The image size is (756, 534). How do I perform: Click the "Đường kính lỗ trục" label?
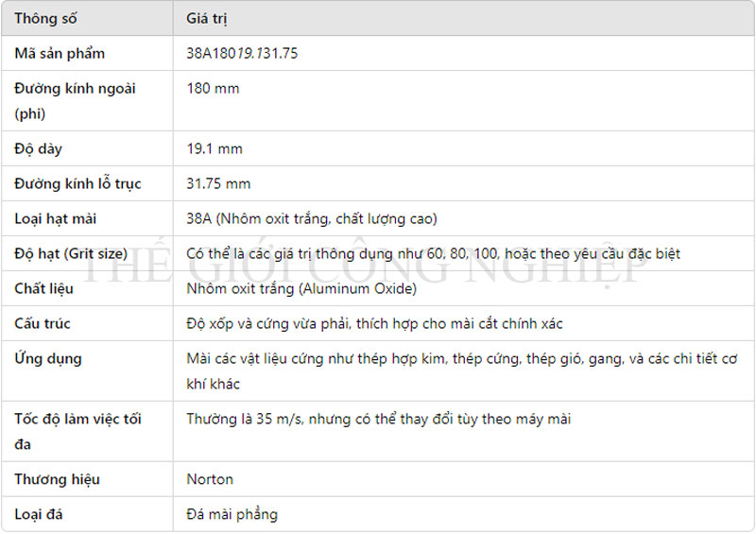(x=77, y=184)
